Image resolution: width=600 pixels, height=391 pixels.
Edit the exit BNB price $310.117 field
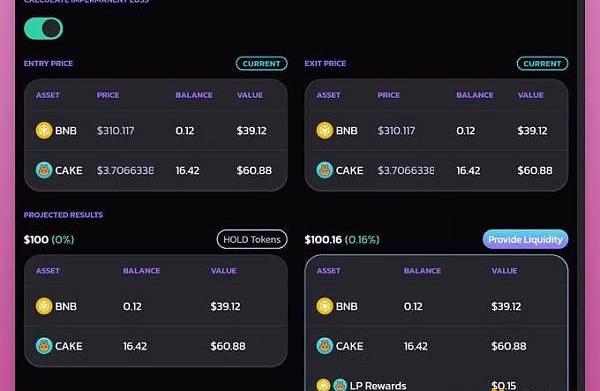pos(396,131)
